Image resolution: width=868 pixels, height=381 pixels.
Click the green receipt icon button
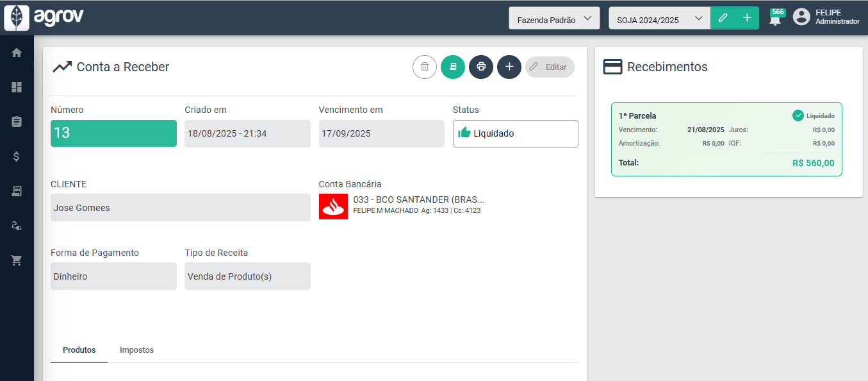pyautogui.click(x=453, y=67)
